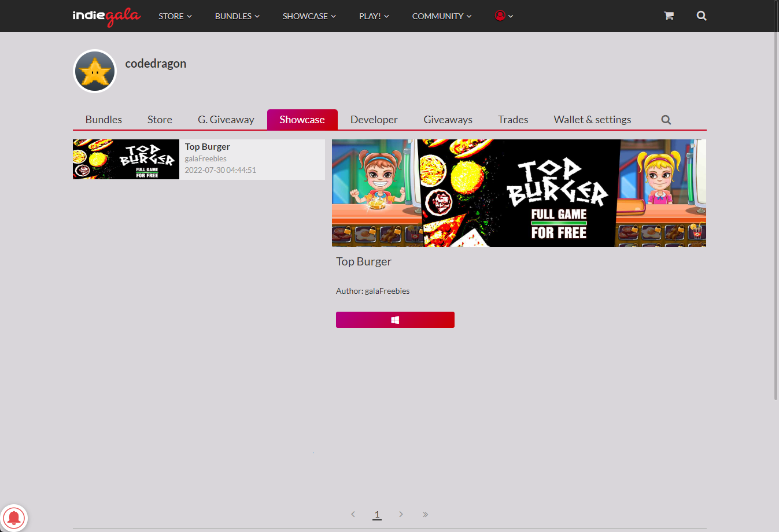This screenshot has height=532, width=779.
Task: Switch to the Bundles tab
Action: coord(104,120)
